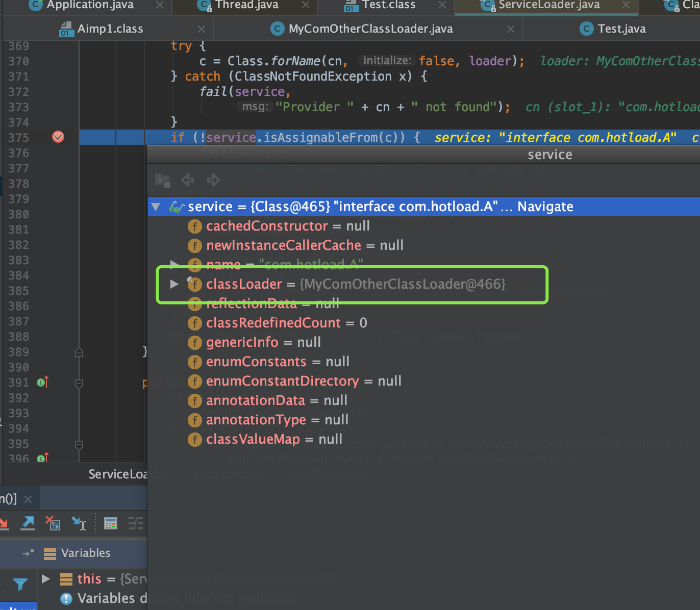Open the Aimp1.class tab

tap(109, 29)
